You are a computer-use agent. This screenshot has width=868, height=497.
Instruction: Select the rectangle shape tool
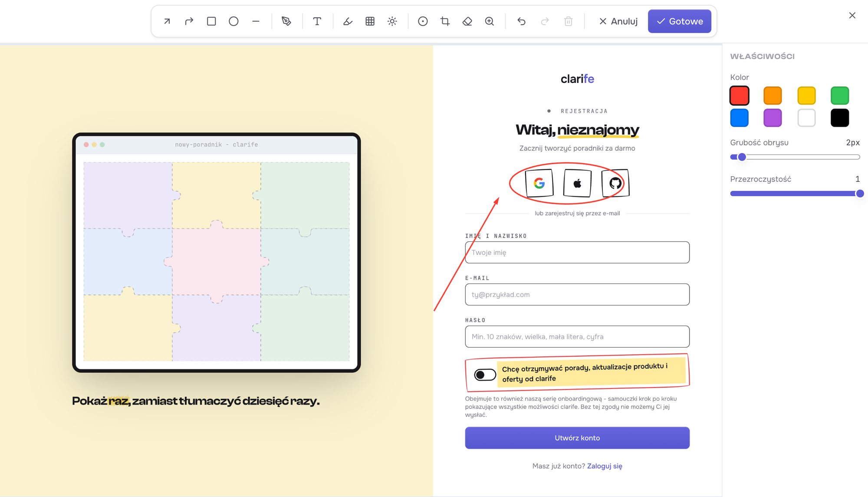(x=211, y=21)
